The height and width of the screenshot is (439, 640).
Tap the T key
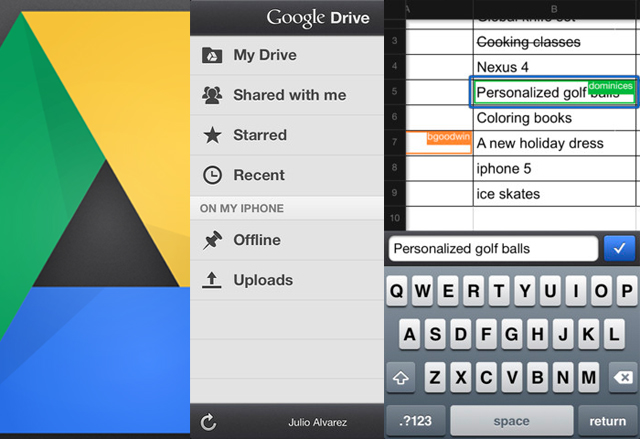[x=499, y=291]
